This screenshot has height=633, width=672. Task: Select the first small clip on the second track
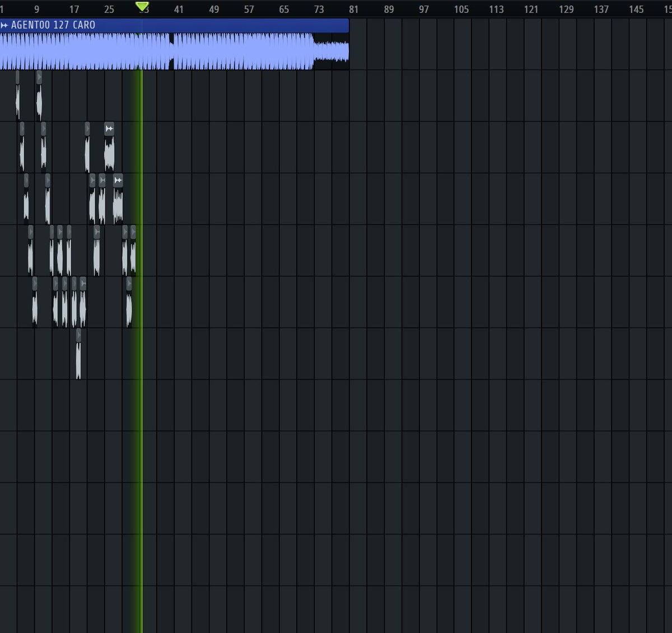tap(17, 95)
